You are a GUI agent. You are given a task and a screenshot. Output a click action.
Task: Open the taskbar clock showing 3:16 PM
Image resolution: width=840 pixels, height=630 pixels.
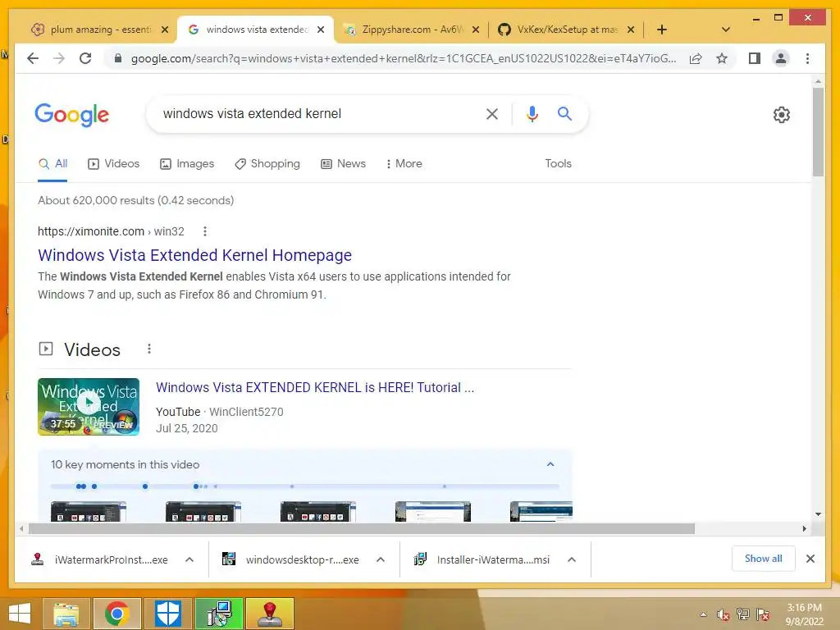tap(804, 614)
